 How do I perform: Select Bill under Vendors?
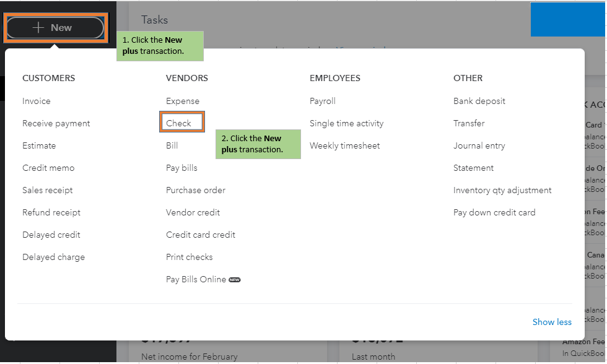172,145
